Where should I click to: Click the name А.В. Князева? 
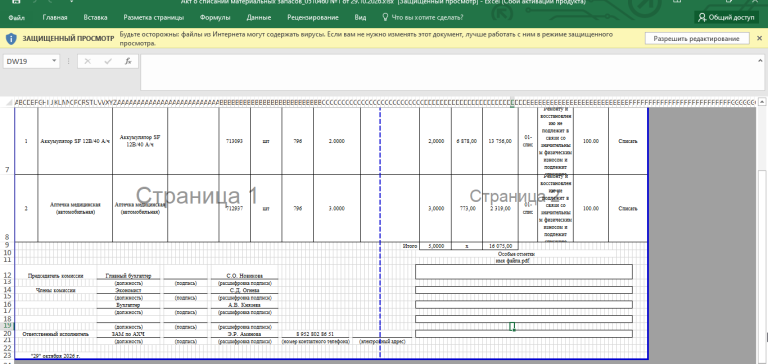pyautogui.click(x=244, y=305)
